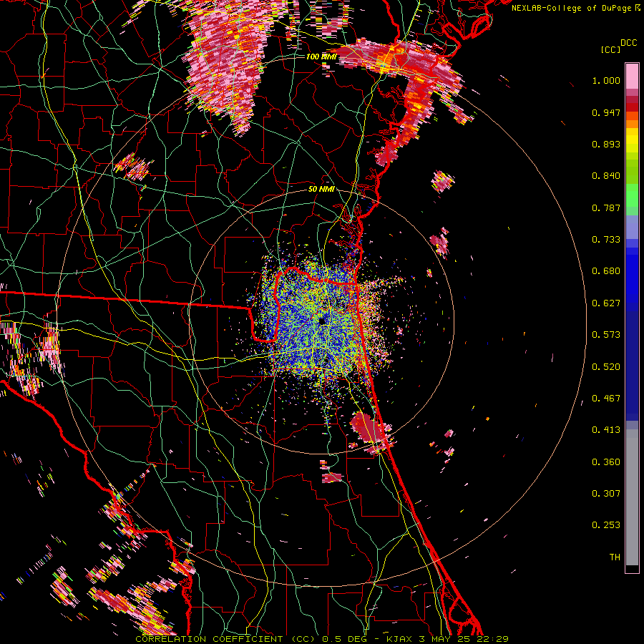The image size is (644, 644).
Task: Click the TH threshold legend label
Action: pyautogui.click(x=615, y=557)
